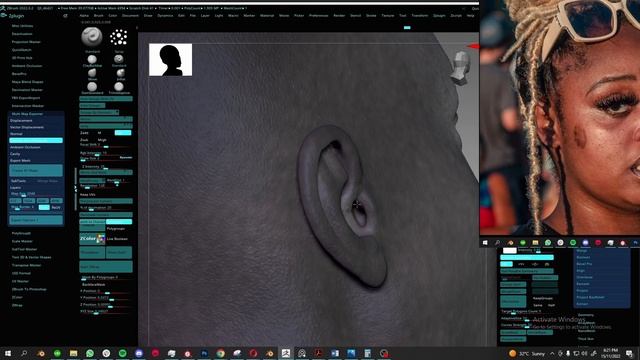The image size is (640, 360).
Task: Open the Document menu
Action: click(x=130, y=16)
